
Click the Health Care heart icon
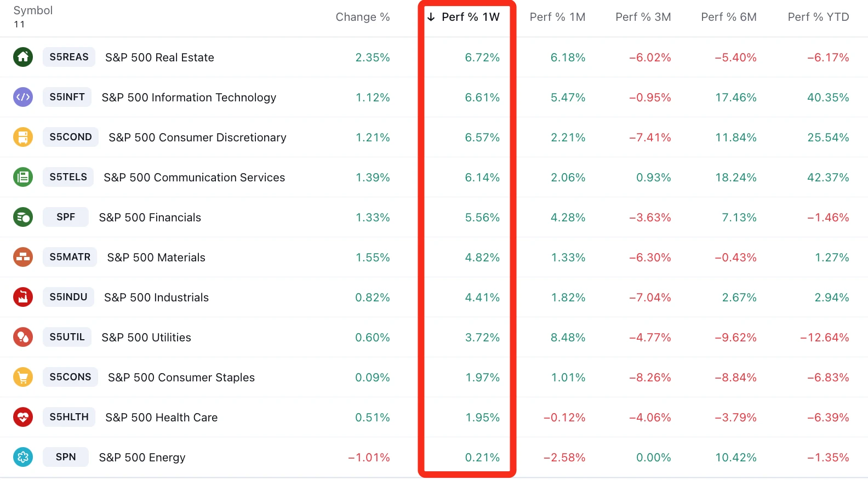[23, 417]
